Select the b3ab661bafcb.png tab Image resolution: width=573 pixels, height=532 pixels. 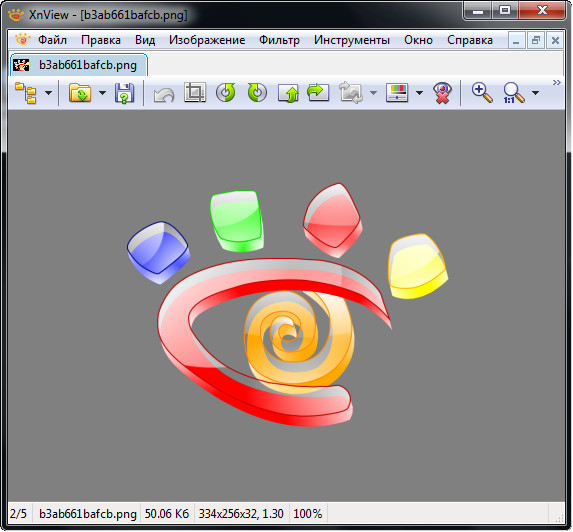[79, 65]
